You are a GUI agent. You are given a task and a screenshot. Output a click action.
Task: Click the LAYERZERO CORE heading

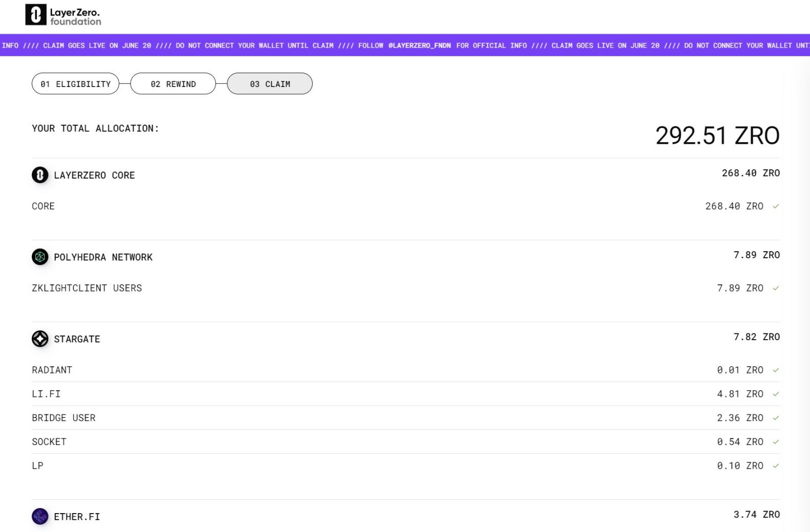point(94,175)
